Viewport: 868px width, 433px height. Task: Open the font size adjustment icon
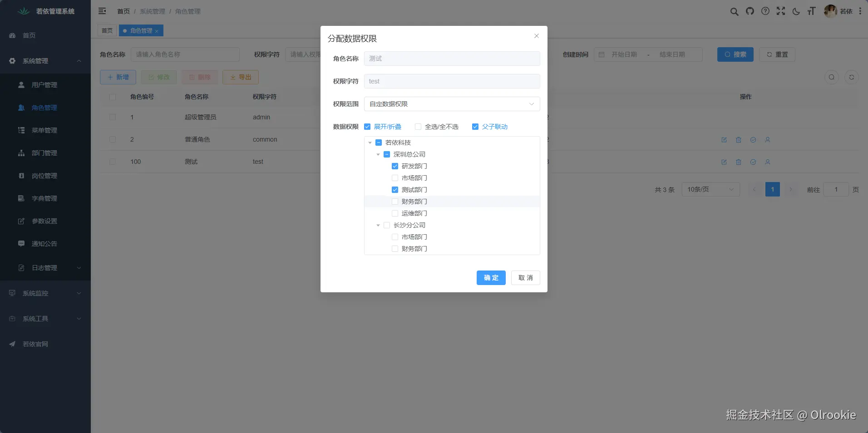811,11
